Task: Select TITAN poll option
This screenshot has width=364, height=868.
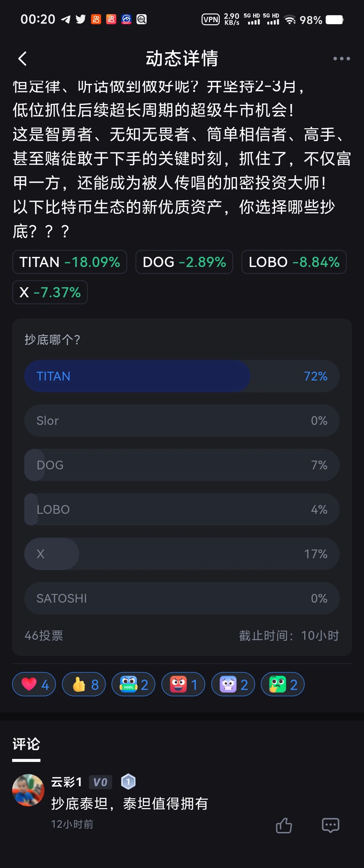Action: pos(182,376)
